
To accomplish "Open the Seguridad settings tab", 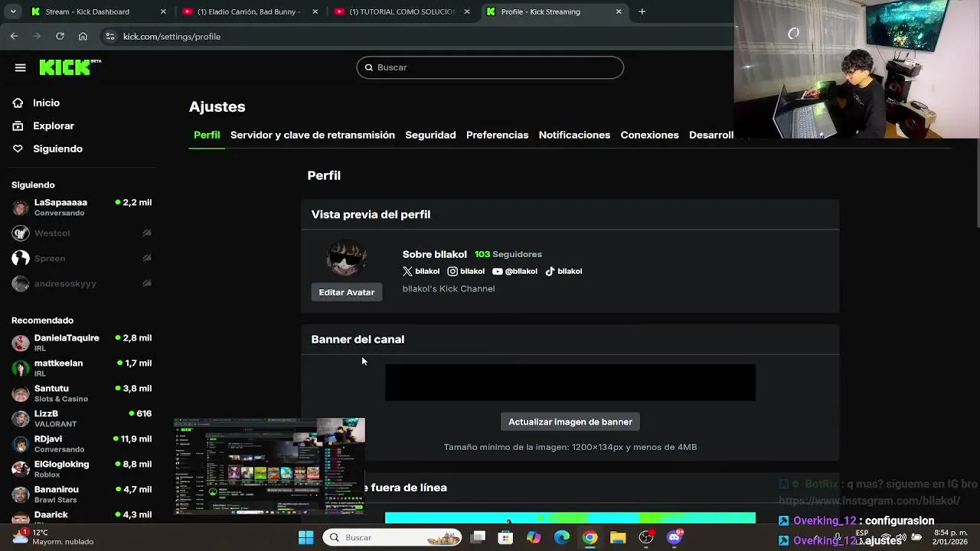I will coord(430,135).
